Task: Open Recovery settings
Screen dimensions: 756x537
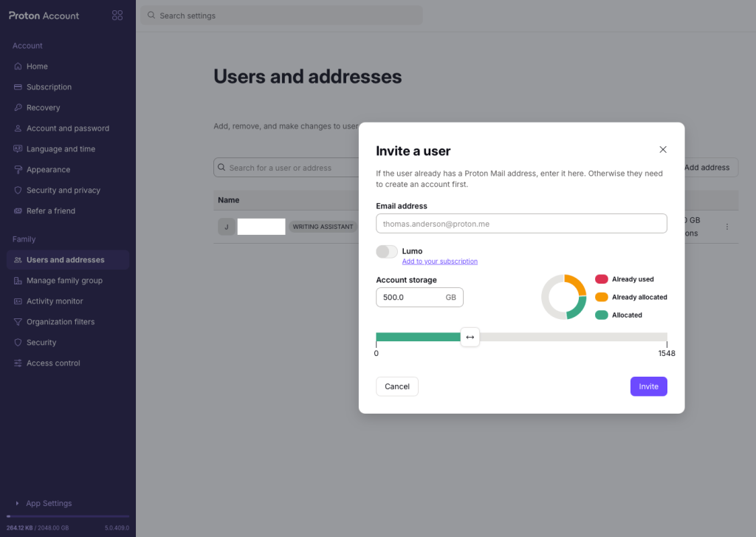Action: (68, 108)
